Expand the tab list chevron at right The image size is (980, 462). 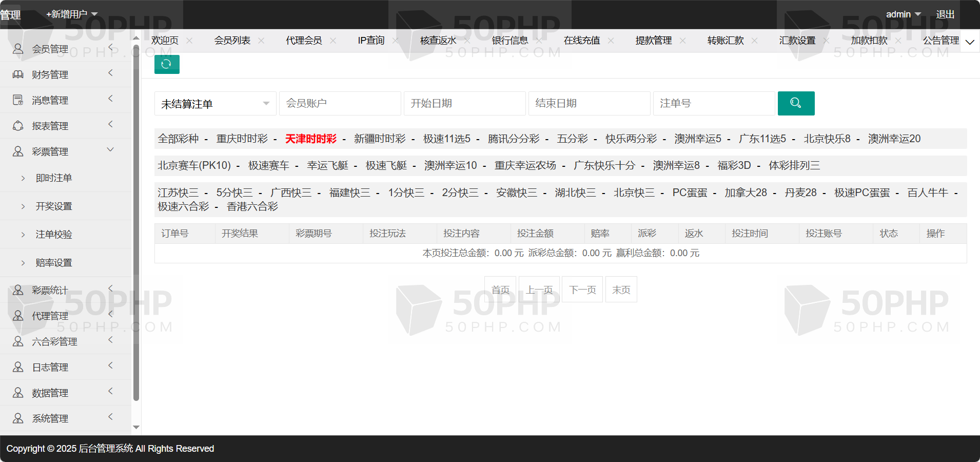(x=969, y=42)
